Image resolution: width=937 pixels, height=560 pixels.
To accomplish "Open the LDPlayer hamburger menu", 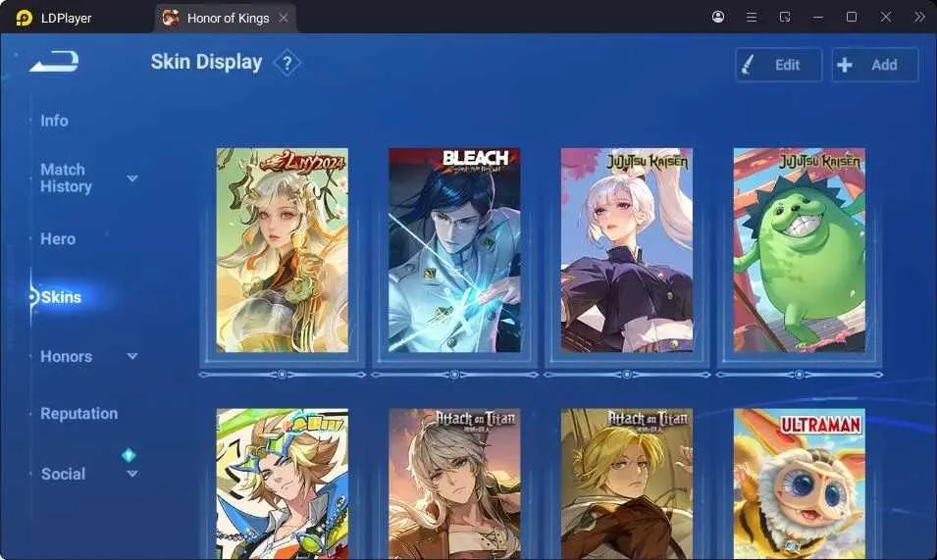I will (752, 17).
